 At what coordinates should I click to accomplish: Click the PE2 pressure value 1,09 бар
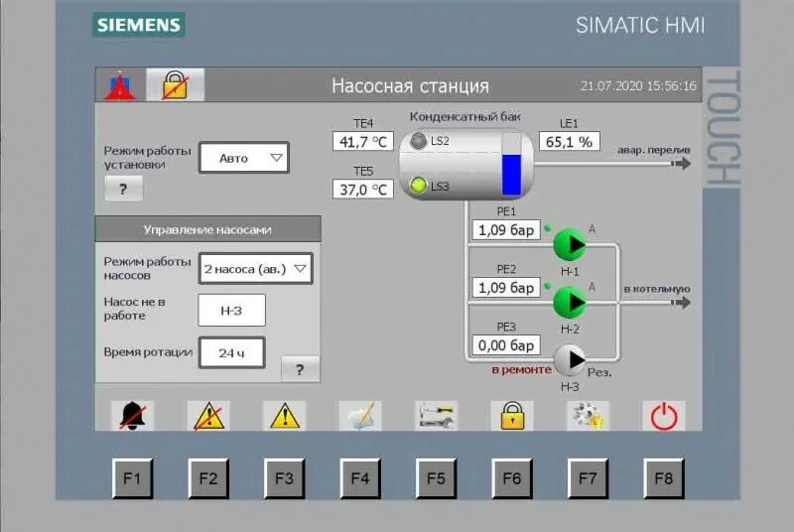(506, 288)
